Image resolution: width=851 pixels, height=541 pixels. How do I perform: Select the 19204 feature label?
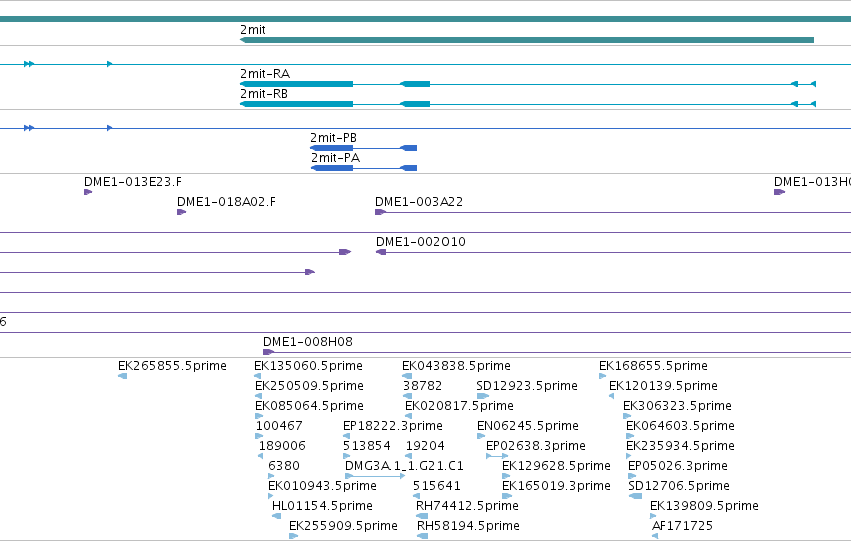pos(425,446)
